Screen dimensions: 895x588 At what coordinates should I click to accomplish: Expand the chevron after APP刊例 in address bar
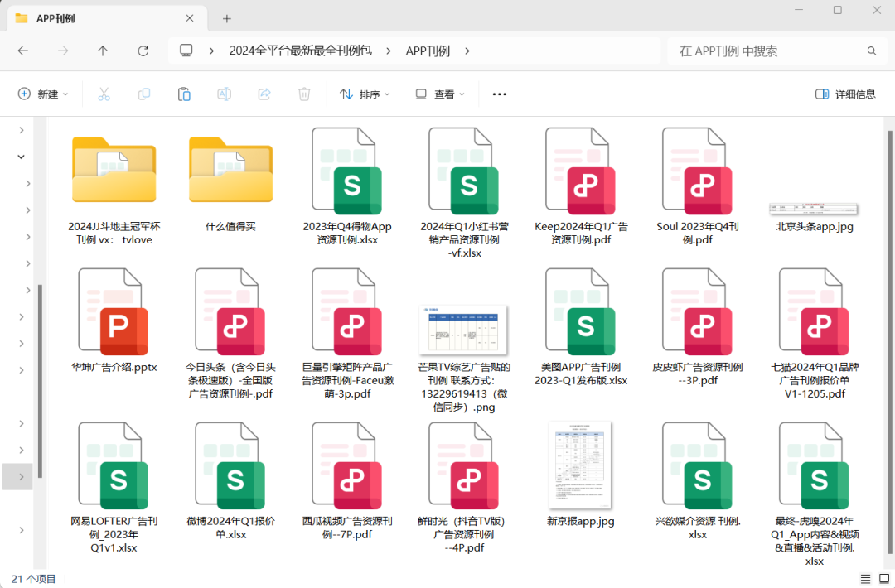[467, 51]
